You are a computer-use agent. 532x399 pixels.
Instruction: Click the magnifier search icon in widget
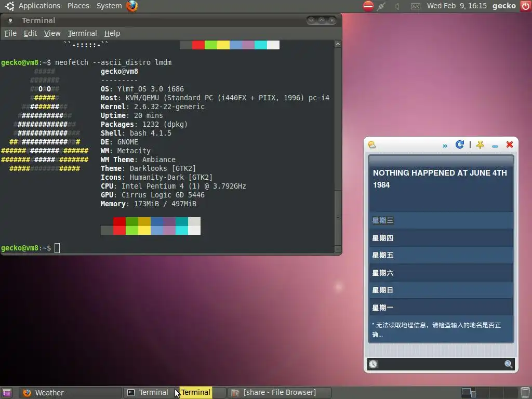tap(508, 364)
